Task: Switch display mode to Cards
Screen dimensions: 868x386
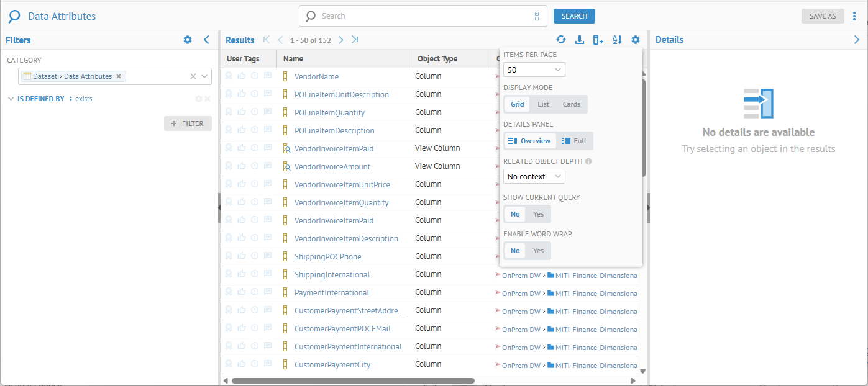Action: tap(571, 104)
